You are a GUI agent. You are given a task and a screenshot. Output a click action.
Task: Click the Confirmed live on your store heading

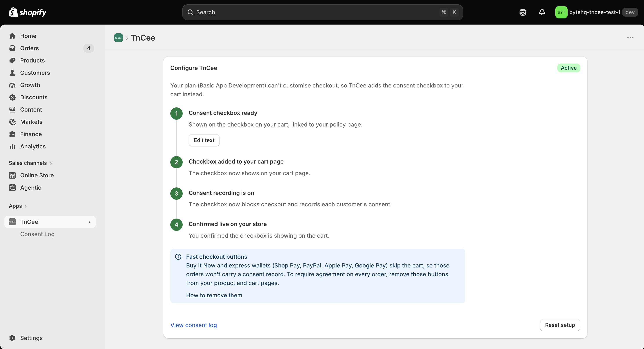227,224
